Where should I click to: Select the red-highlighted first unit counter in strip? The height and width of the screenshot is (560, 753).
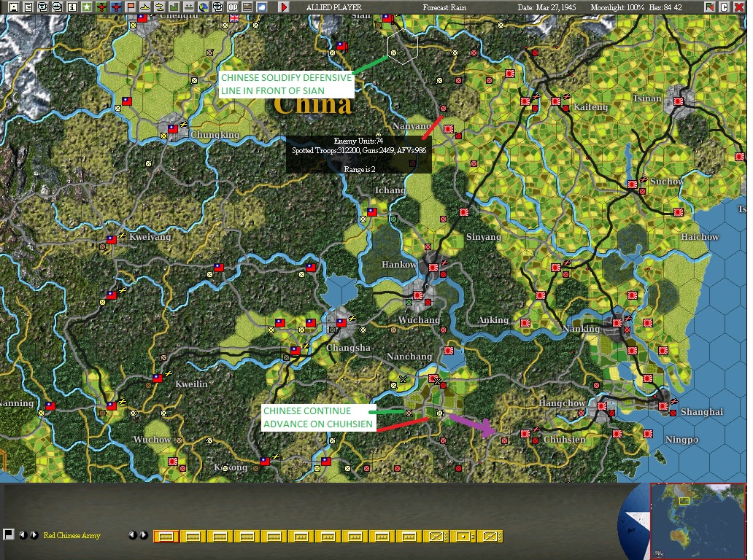tap(166, 537)
